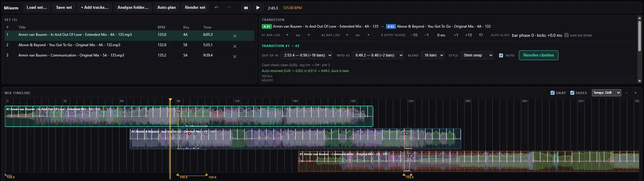
Task: Disable the SNAP checkbox
Action: click(553, 93)
